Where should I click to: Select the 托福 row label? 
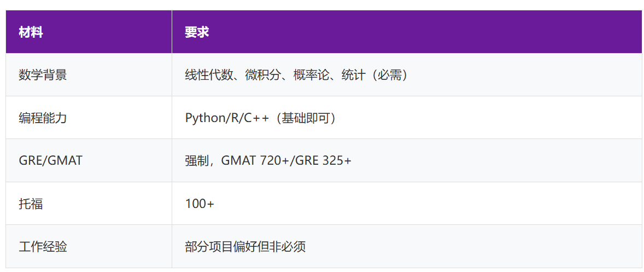(31, 204)
